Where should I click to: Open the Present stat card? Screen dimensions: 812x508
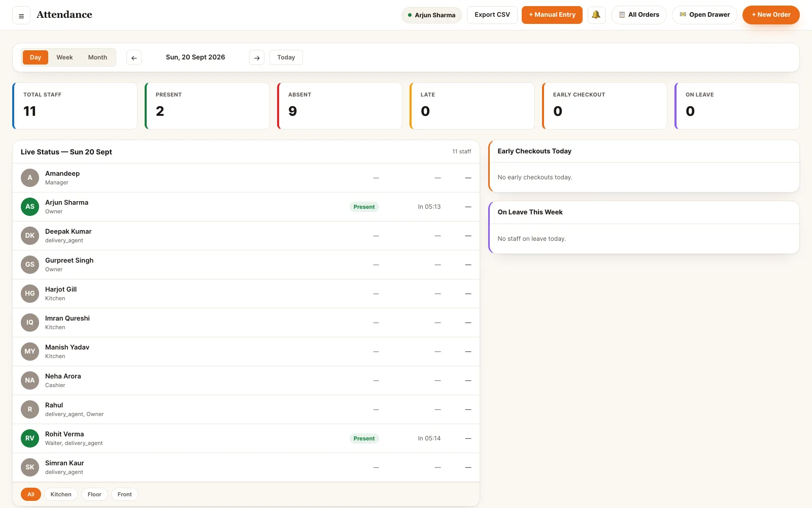pos(207,106)
